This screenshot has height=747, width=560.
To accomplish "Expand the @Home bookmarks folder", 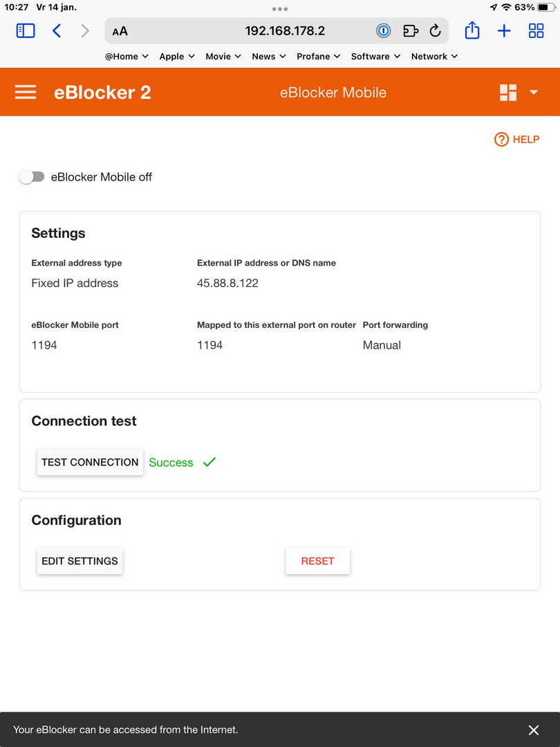I will point(127,56).
